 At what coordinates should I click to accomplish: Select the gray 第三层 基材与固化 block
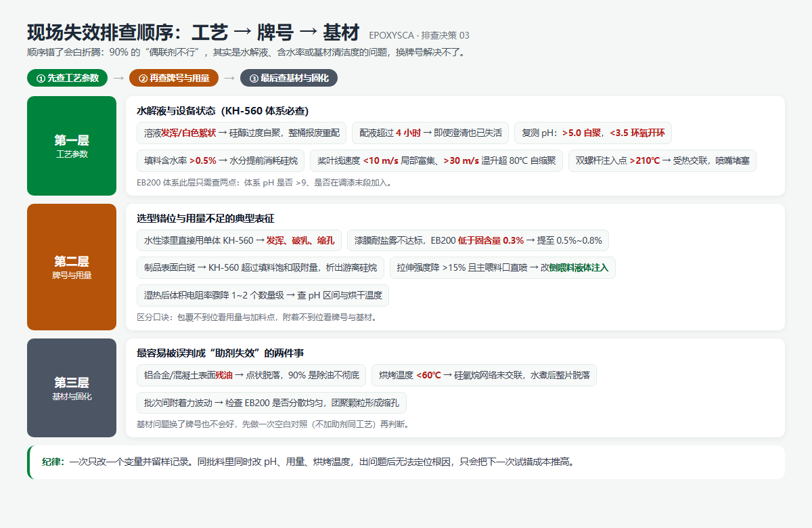[x=72, y=388]
